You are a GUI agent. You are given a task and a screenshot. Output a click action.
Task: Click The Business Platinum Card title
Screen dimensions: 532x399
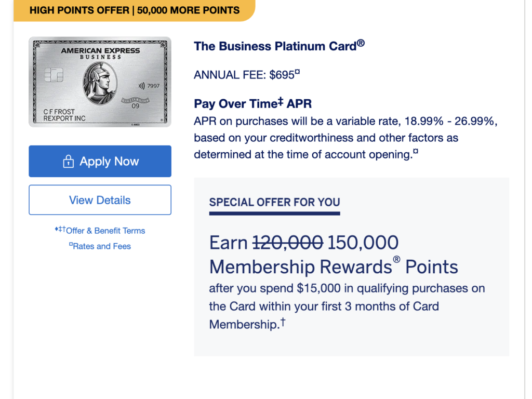279,46
